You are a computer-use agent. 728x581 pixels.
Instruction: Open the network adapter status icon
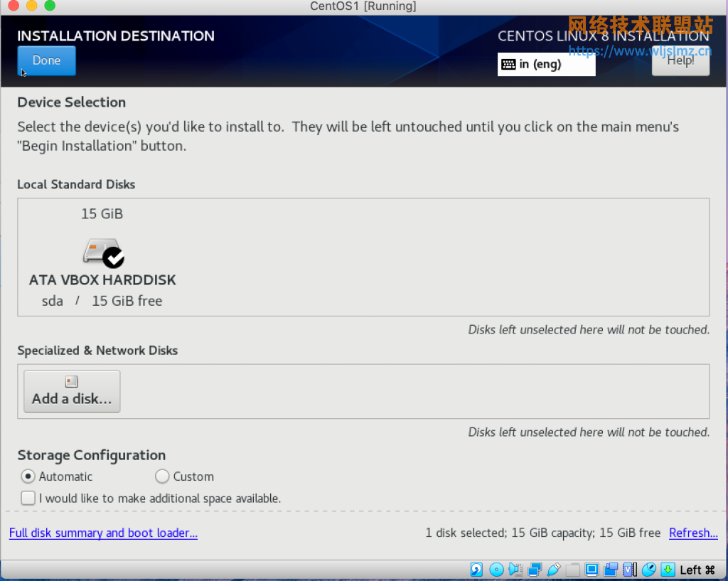click(535, 569)
